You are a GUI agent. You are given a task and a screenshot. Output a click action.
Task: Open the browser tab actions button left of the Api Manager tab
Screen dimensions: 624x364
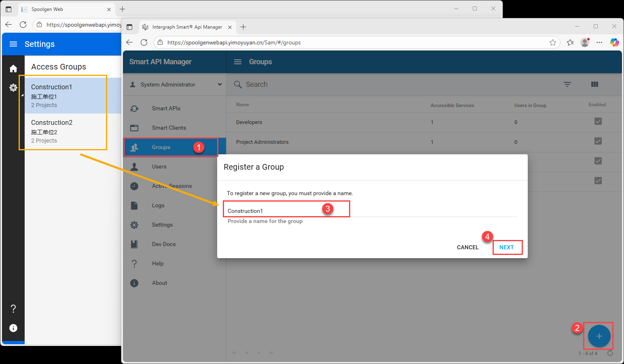pos(129,27)
